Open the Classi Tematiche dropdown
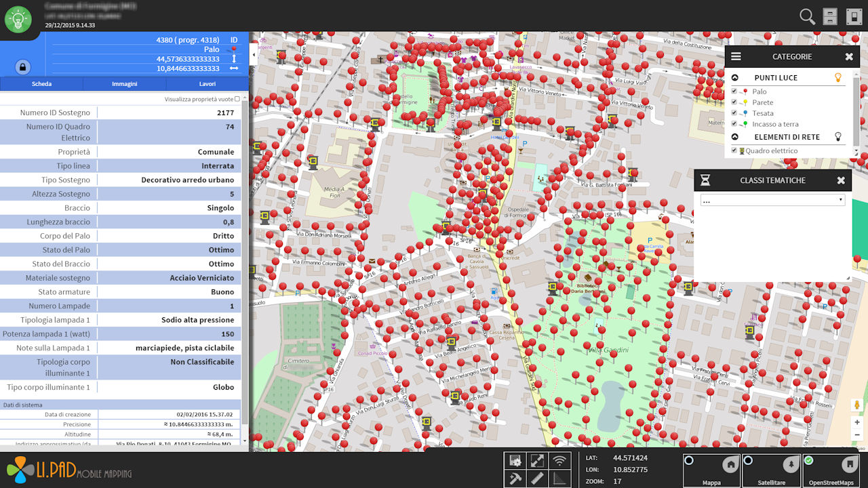Image resolution: width=868 pixels, height=488 pixels. [x=772, y=201]
